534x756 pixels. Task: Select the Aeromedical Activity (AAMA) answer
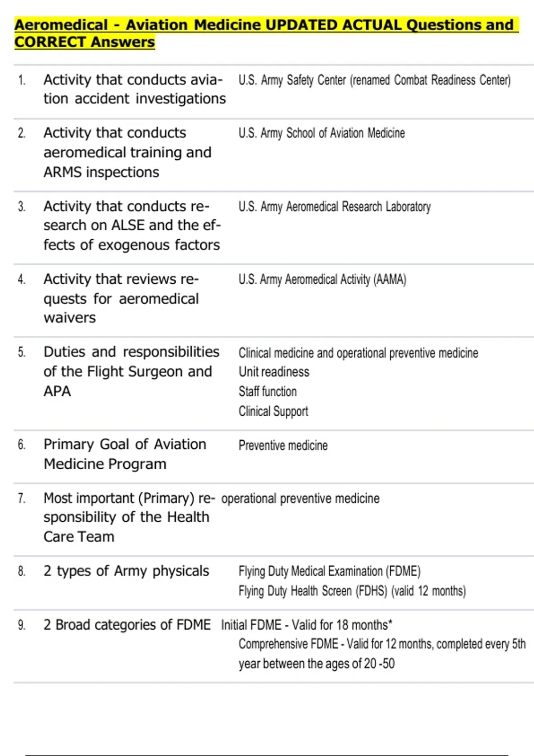coord(322,279)
